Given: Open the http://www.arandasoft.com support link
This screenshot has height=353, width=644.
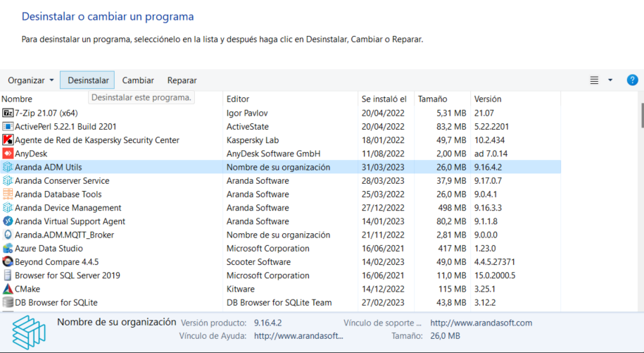Looking at the screenshot, I should (481, 323).
